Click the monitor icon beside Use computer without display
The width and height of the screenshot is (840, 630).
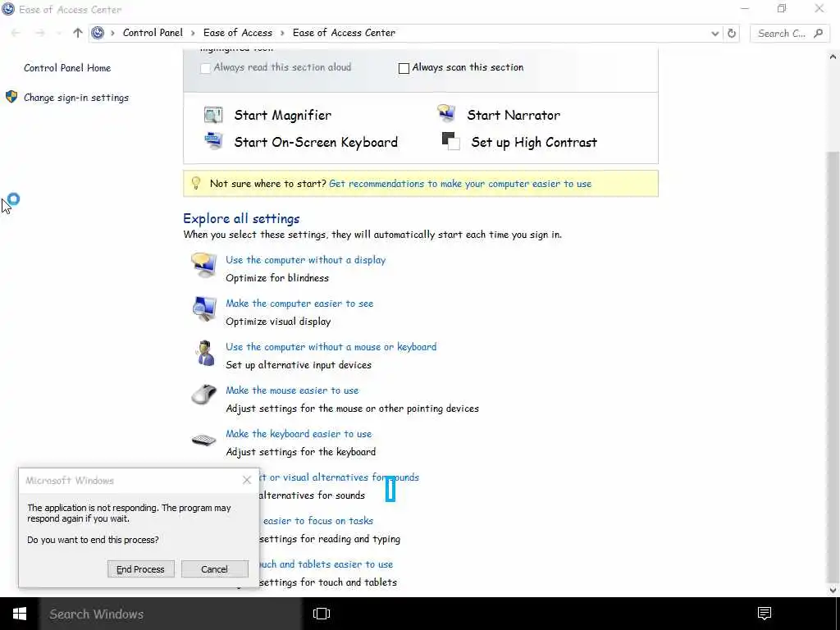pyautogui.click(x=203, y=265)
